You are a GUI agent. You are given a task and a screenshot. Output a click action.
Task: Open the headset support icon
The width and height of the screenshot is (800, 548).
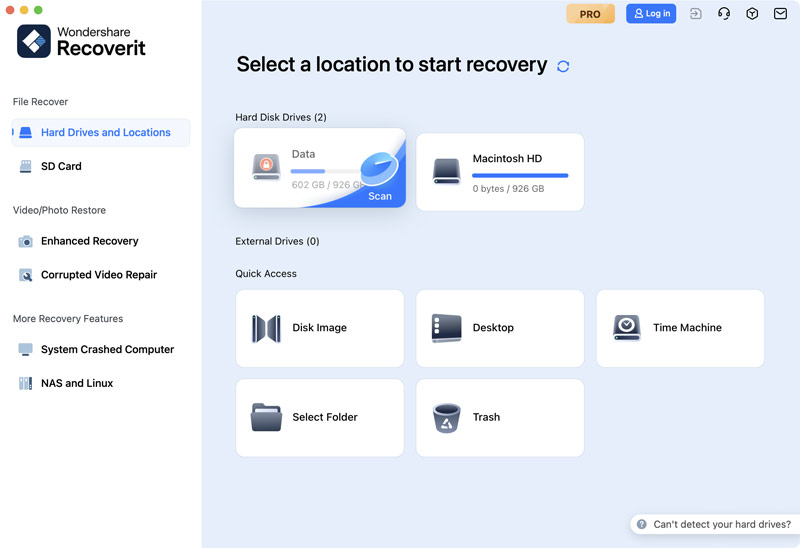(724, 14)
